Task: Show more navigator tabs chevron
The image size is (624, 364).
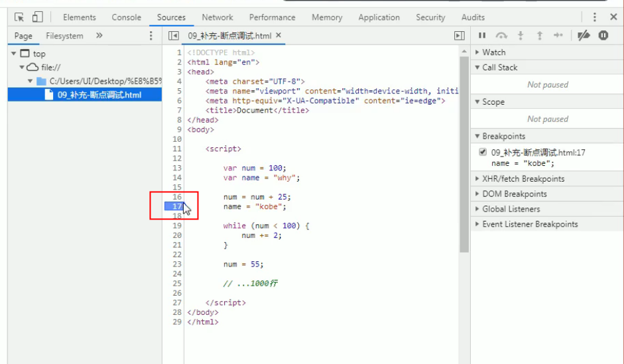Action: (x=99, y=35)
